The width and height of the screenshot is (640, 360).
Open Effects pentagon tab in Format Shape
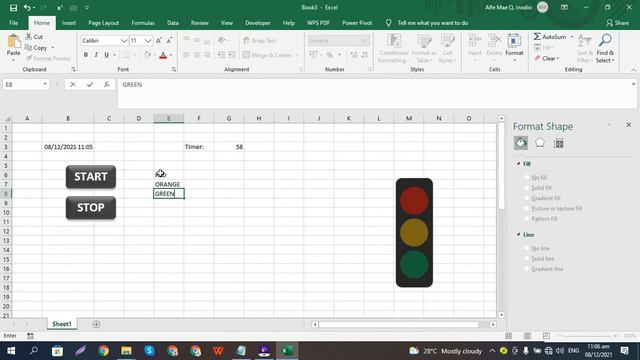540,143
